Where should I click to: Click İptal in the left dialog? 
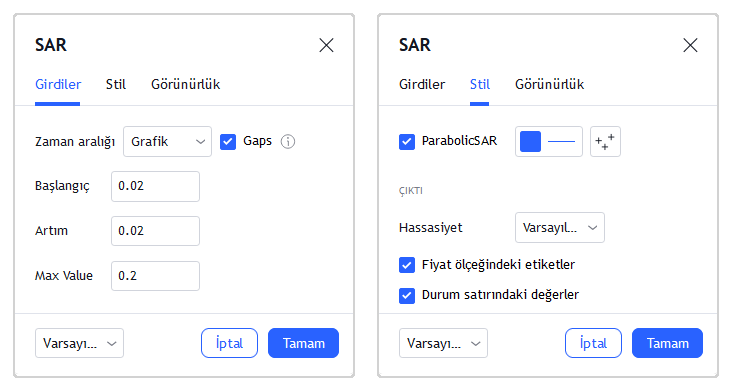[230, 343]
